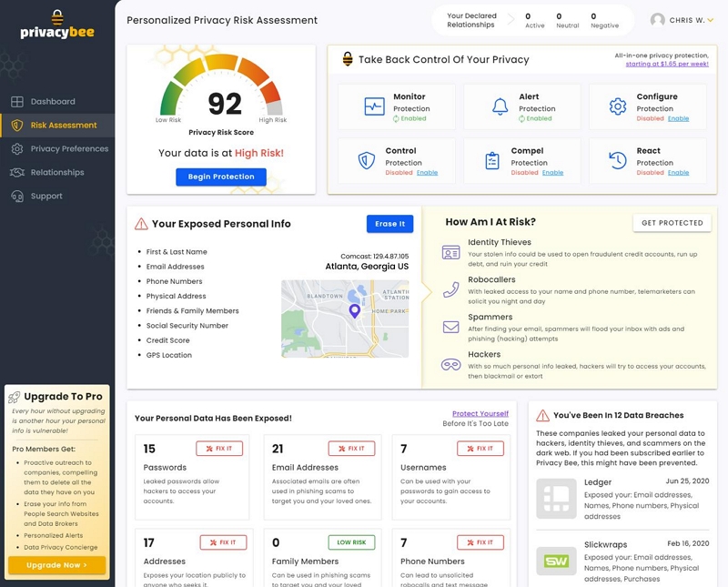Go to Relationships section

57,172
